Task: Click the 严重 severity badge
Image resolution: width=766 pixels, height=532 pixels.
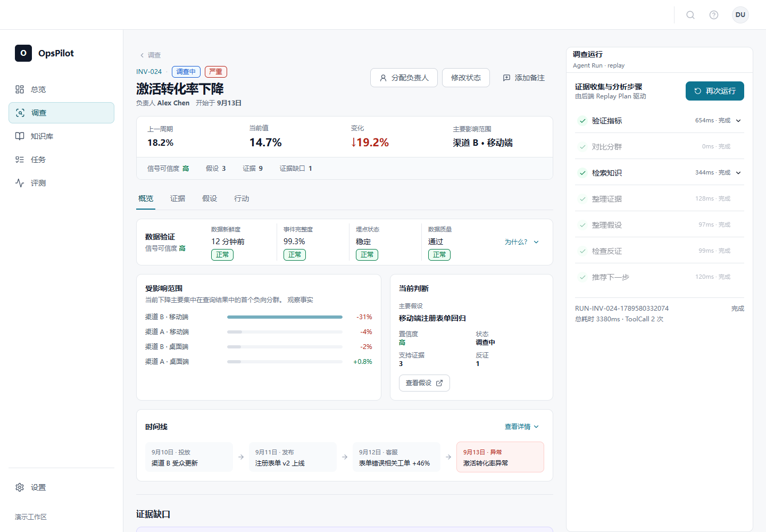Action: (216, 72)
